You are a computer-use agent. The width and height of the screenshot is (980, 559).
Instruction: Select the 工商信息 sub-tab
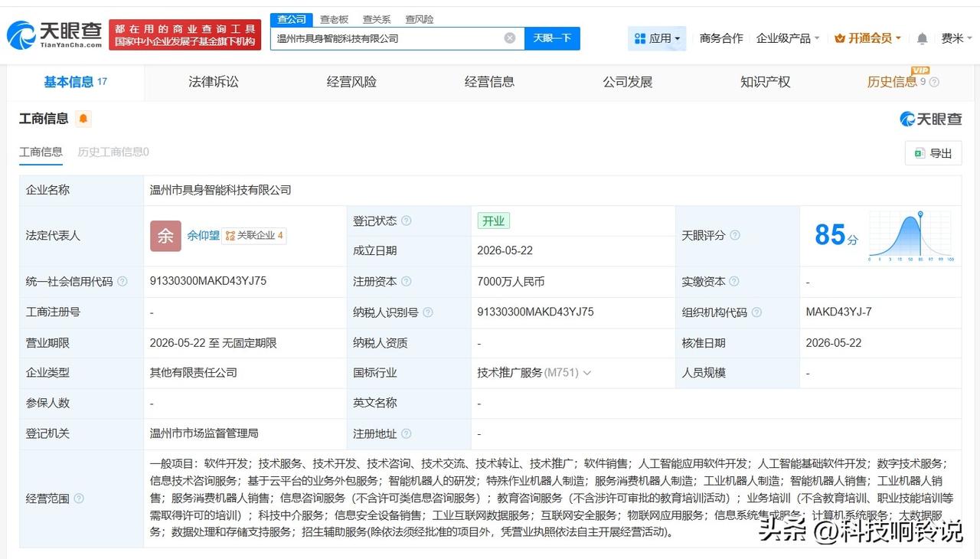41,152
